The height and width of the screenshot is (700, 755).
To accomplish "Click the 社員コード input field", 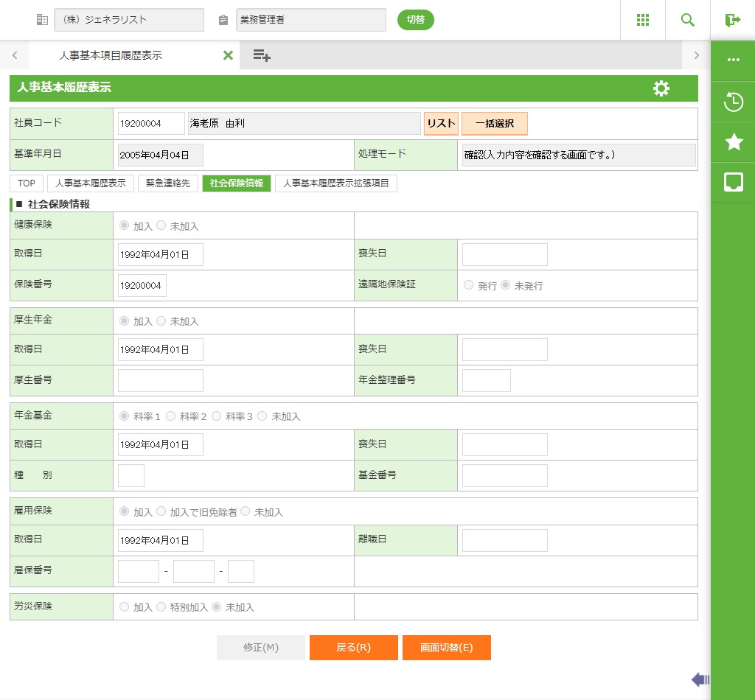I will 151,124.
